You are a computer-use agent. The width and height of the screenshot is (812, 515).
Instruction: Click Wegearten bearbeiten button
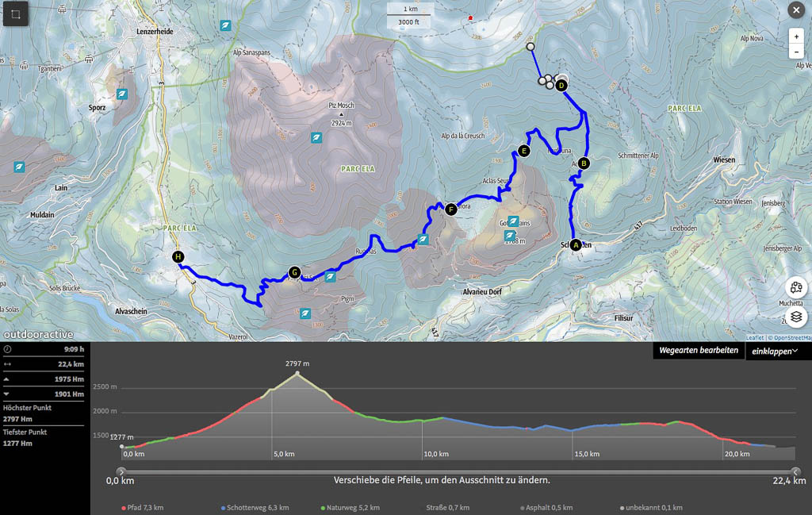pos(698,351)
